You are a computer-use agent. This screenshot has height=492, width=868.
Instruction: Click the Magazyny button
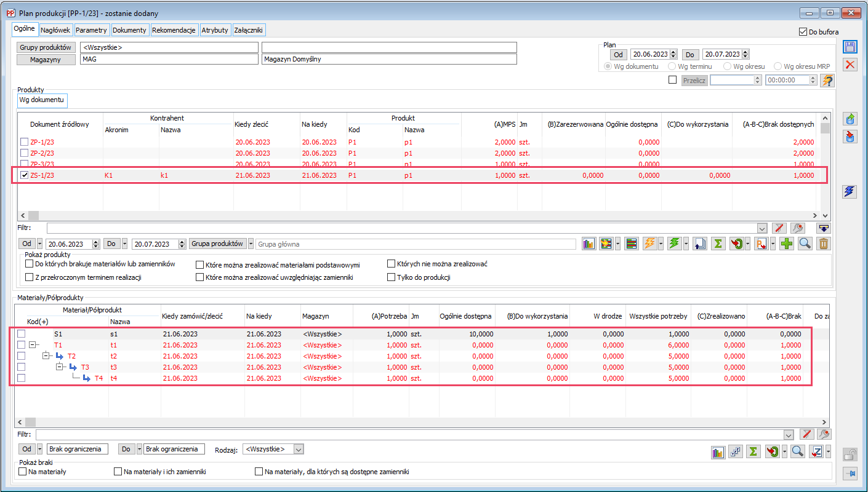[46, 60]
